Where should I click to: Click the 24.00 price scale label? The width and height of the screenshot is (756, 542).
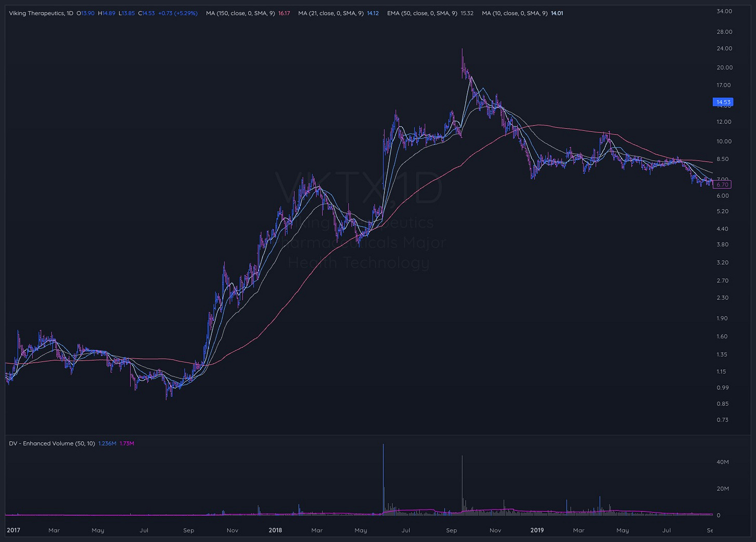pos(724,48)
